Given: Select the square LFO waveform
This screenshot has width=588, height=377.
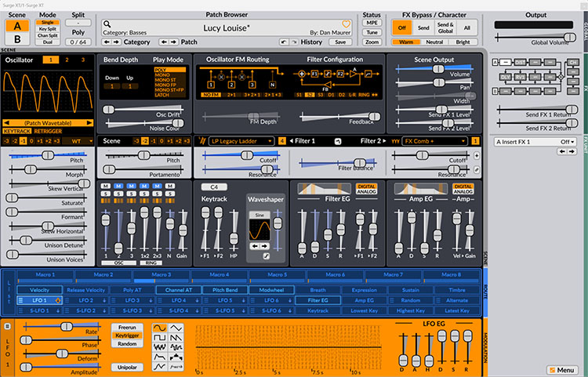Looking at the screenshot, I should [160, 338].
